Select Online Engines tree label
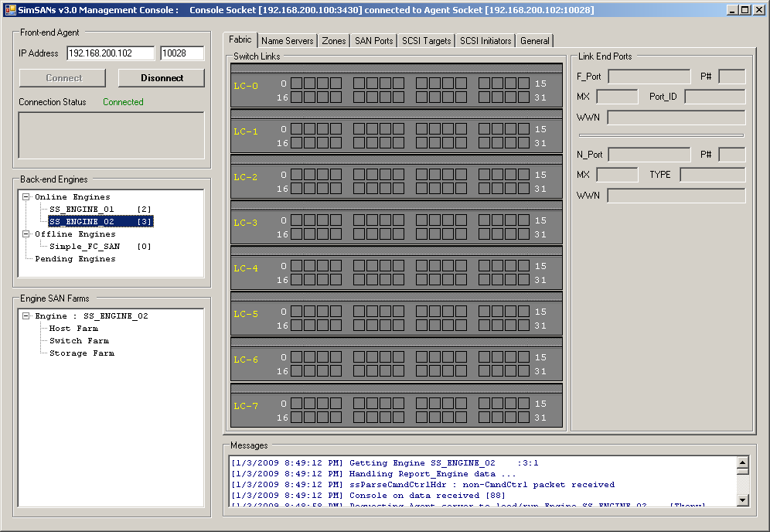The height and width of the screenshot is (532, 770). pos(72,197)
